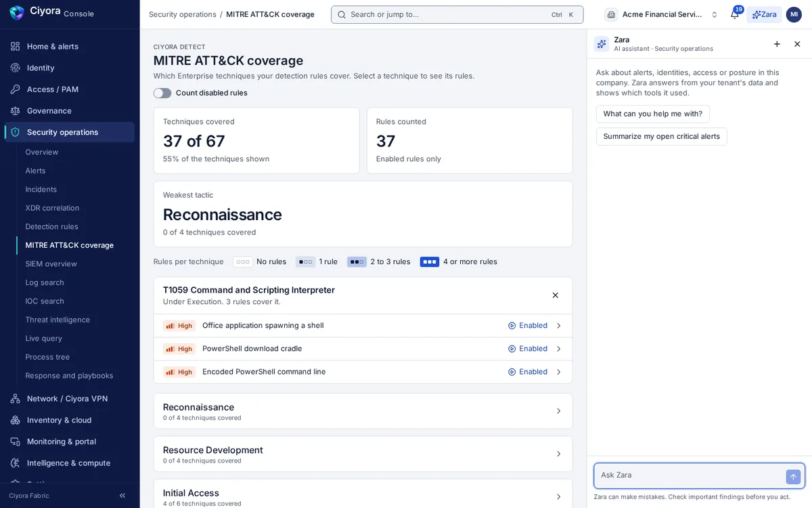Click the Home & alerts sidebar icon
Viewport: 812px width, 508px height.
[x=16, y=46]
